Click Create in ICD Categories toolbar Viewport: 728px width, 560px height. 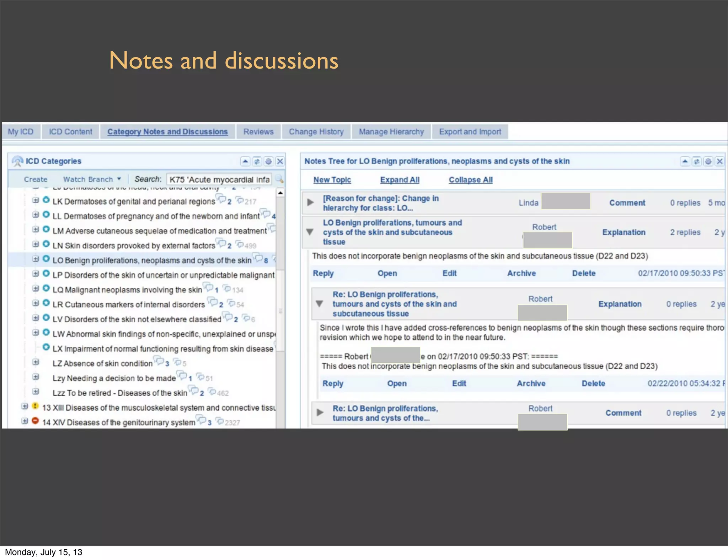(x=36, y=179)
